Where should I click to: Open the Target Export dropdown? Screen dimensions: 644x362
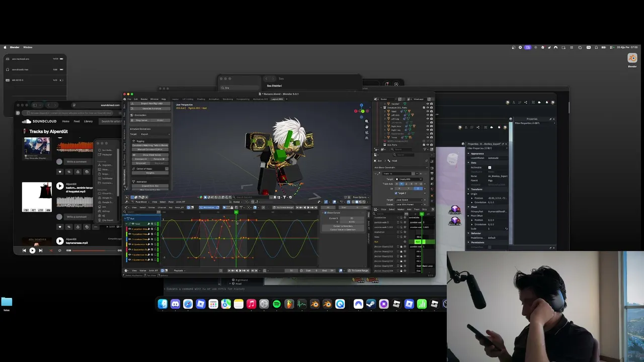point(156,134)
